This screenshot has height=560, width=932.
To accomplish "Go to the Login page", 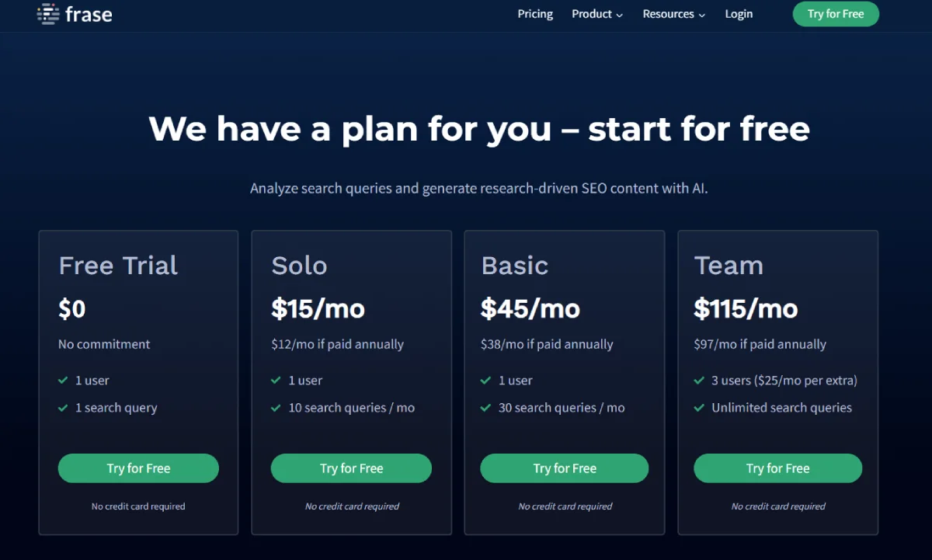I will click(x=739, y=14).
